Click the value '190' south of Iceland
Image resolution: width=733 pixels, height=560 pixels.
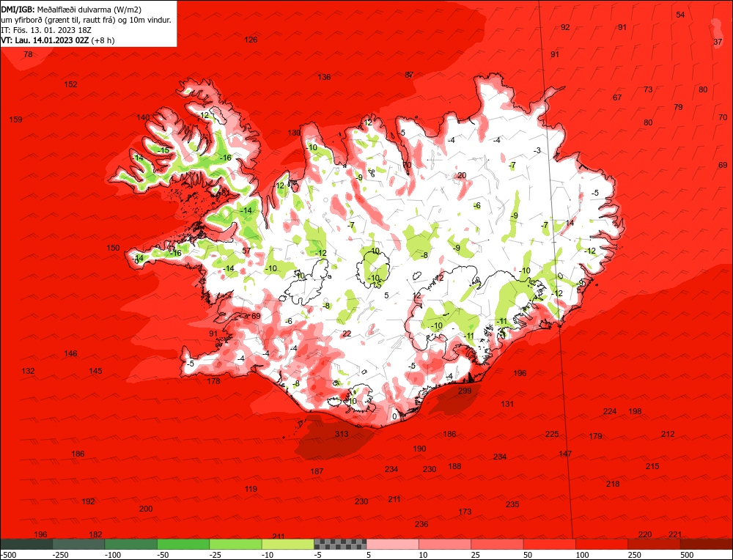click(x=419, y=449)
